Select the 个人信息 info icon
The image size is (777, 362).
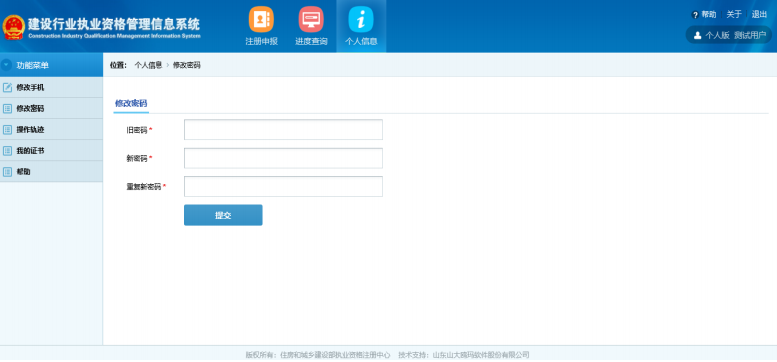click(x=361, y=19)
